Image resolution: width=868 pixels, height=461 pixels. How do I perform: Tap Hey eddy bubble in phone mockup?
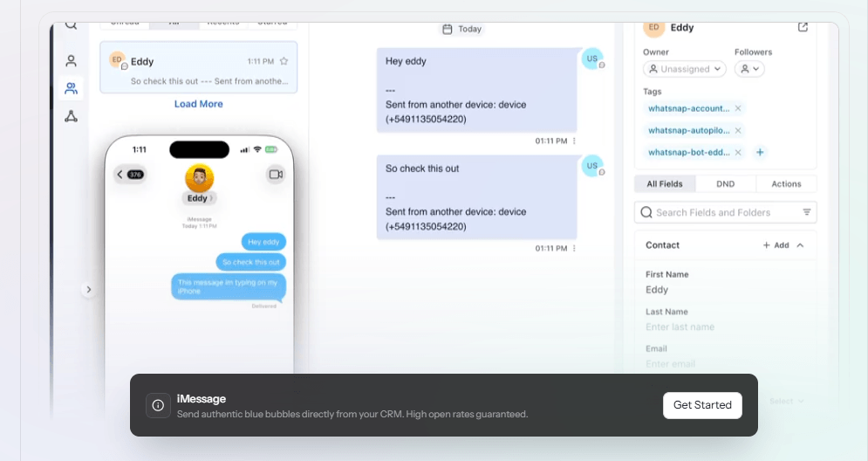pyautogui.click(x=263, y=242)
